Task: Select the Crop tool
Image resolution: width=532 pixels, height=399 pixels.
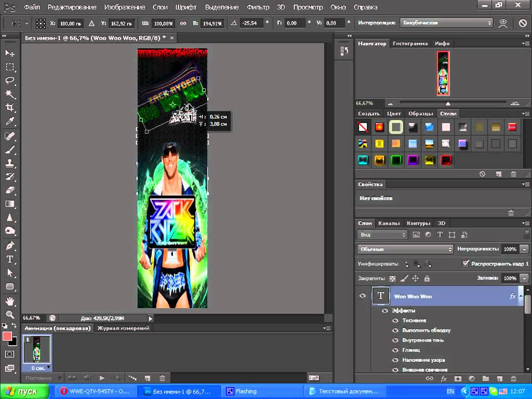Action: point(10,108)
